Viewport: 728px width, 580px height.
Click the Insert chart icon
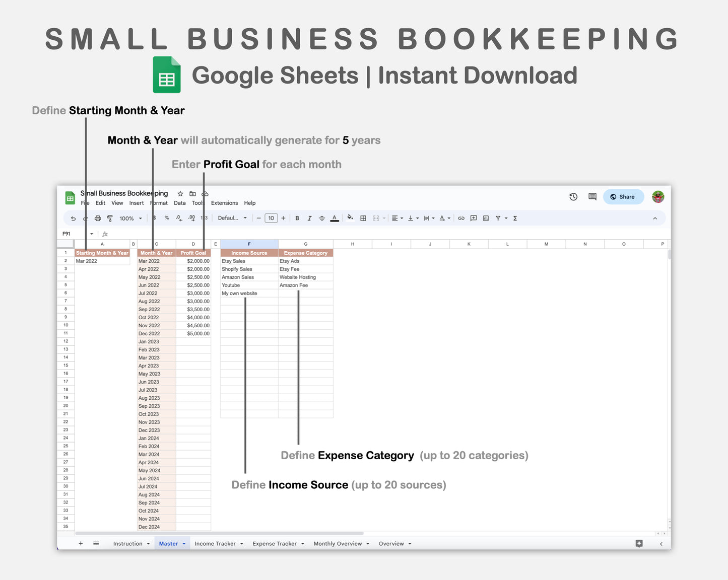(485, 218)
